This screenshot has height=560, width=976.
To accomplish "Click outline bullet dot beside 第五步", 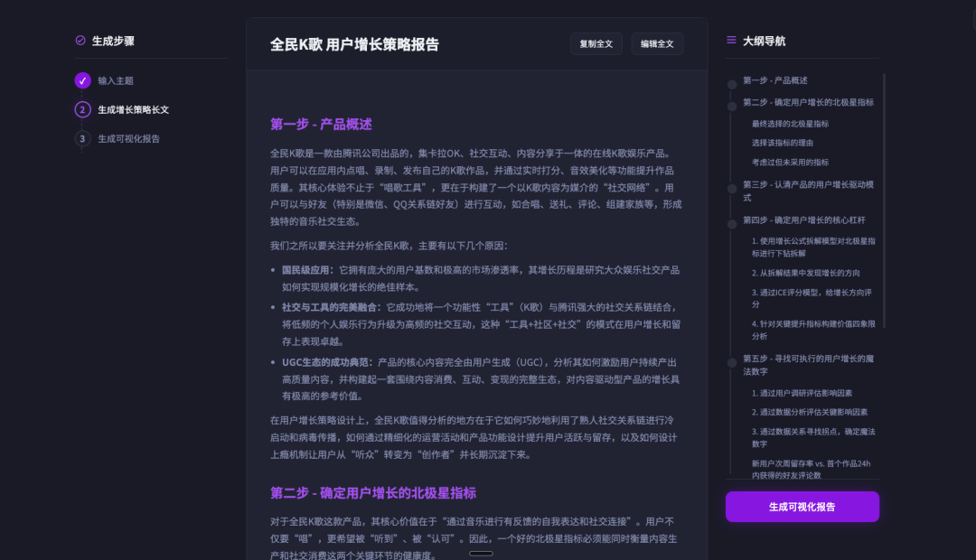I will (x=732, y=363).
